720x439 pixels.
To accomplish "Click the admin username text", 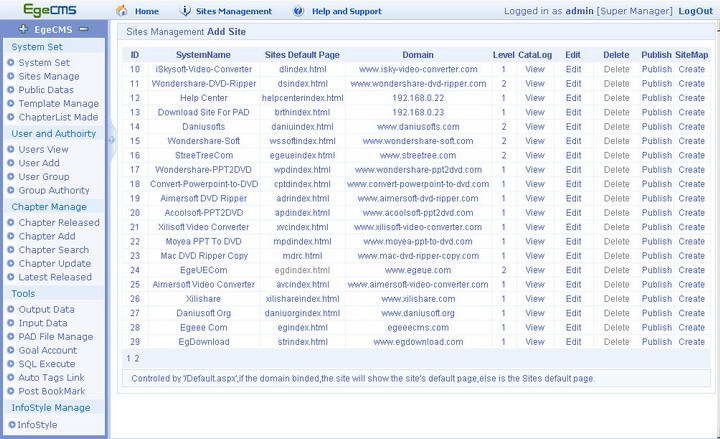I will [579, 11].
